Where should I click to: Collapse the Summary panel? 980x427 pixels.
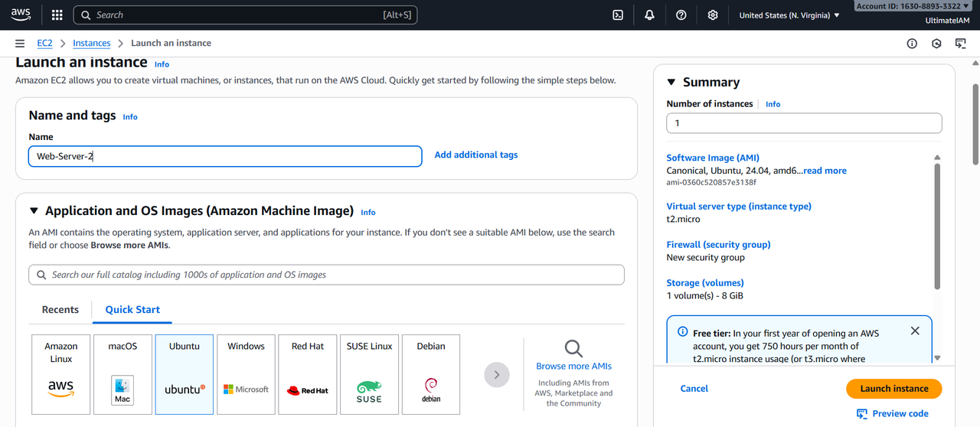[671, 83]
